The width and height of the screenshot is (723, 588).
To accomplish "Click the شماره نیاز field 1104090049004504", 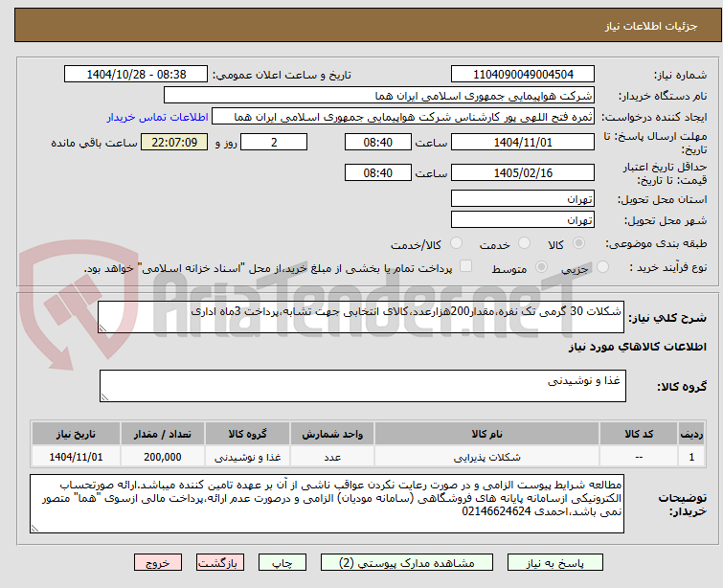I will tap(523, 75).
